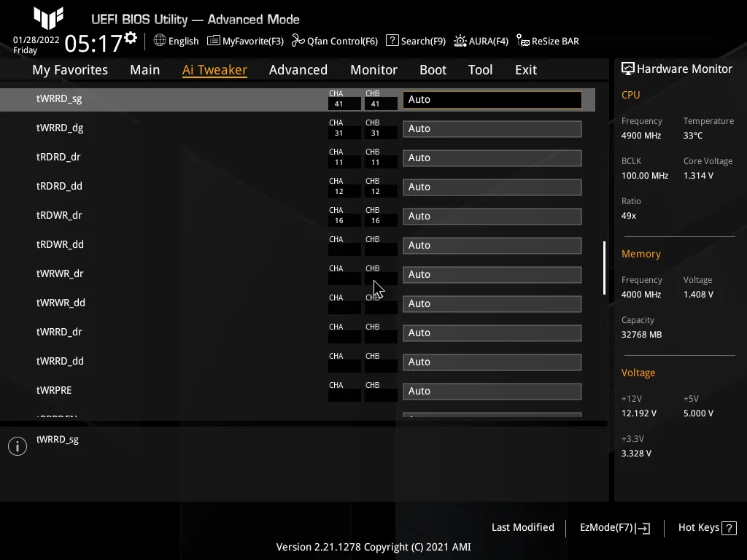Select the tRDRD_dd setting label
747x560 pixels.
click(x=59, y=186)
